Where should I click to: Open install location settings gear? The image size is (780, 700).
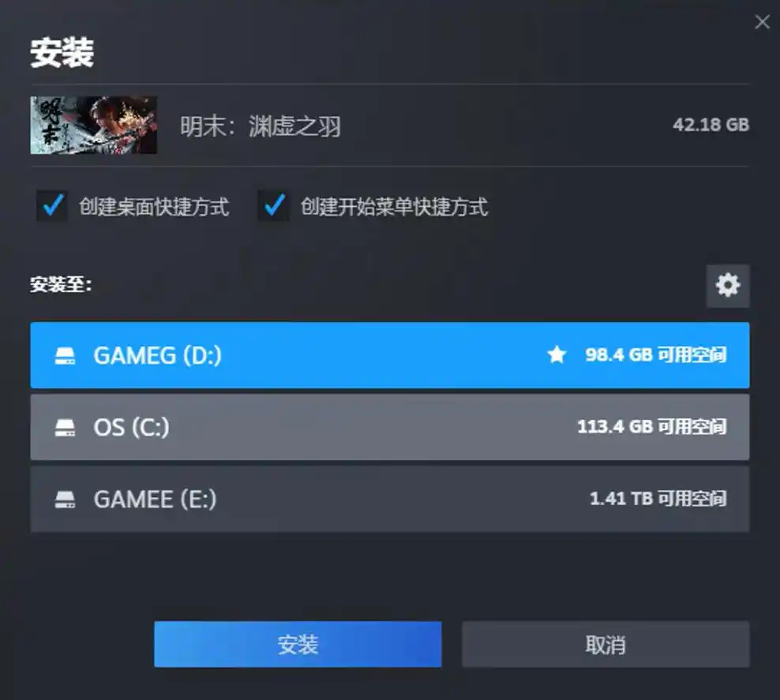pos(728,286)
